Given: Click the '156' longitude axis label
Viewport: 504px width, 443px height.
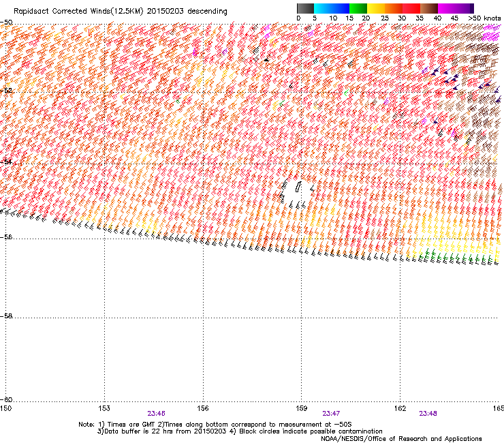Looking at the screenshot, I should [203, 408].
